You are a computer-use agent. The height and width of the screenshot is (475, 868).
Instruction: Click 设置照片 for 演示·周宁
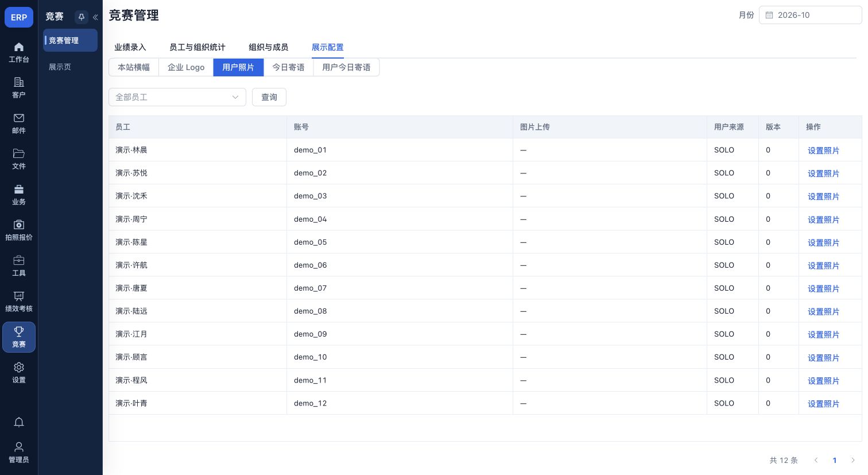[823, 219]
